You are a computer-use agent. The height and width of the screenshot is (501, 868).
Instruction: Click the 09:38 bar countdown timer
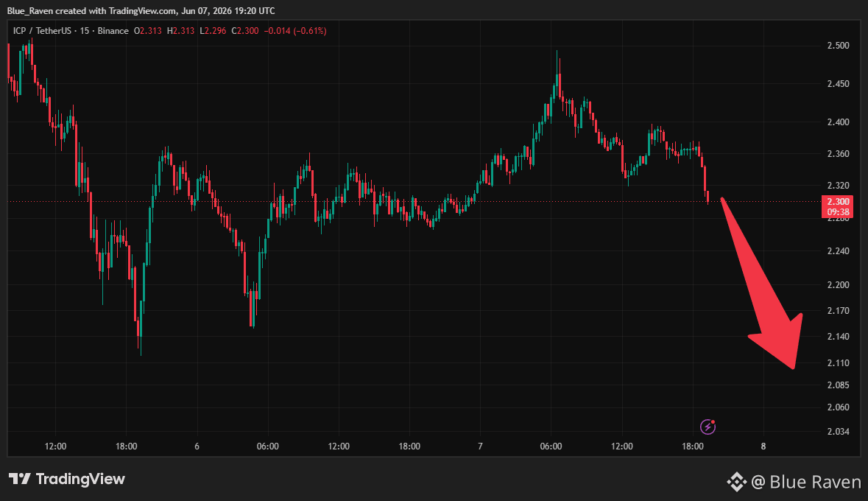coord(838,212)
